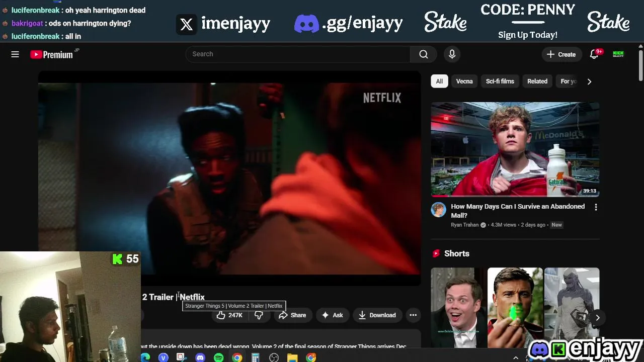This screenshot has height=362, width=644.
Task: Share the Stranger Things trailer
Action: [x=292, y=315]
